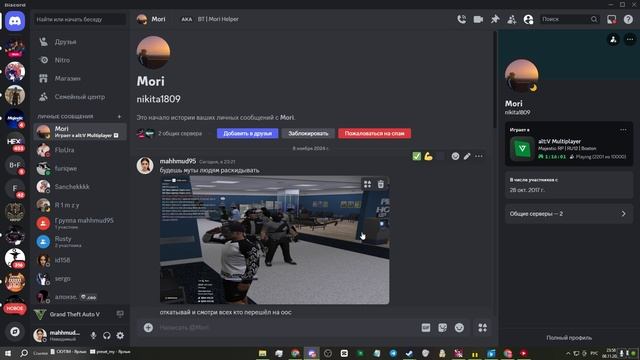
Task: Click the find or start conversation box
Action: click(x=80, y=19)
